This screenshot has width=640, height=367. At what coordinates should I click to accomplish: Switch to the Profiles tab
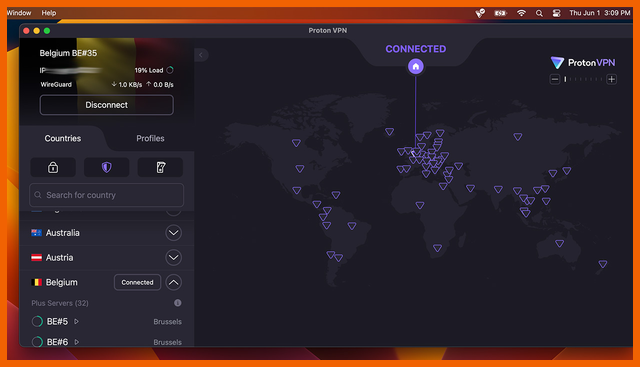click(150, 138)
